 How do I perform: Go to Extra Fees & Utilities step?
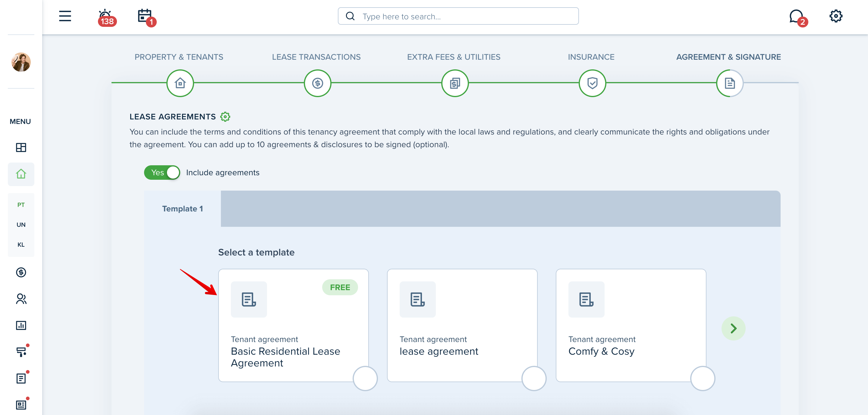coord(454,57)
